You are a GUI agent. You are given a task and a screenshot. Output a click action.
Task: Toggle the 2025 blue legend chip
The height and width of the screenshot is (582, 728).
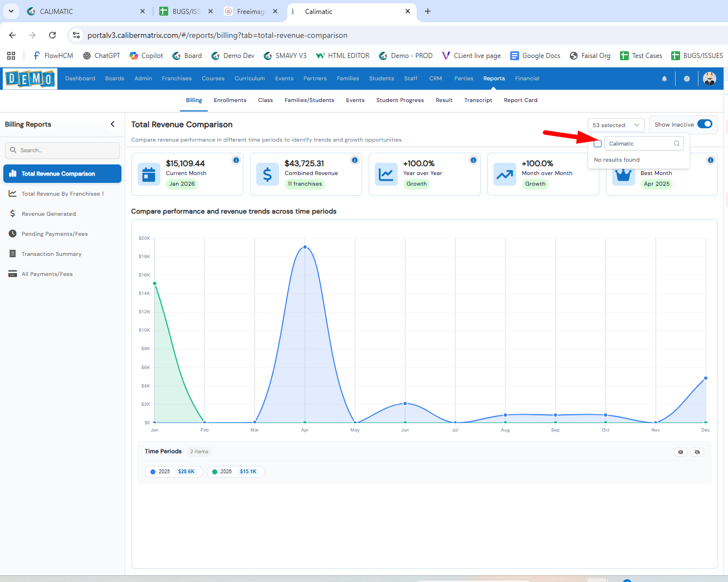173,472
